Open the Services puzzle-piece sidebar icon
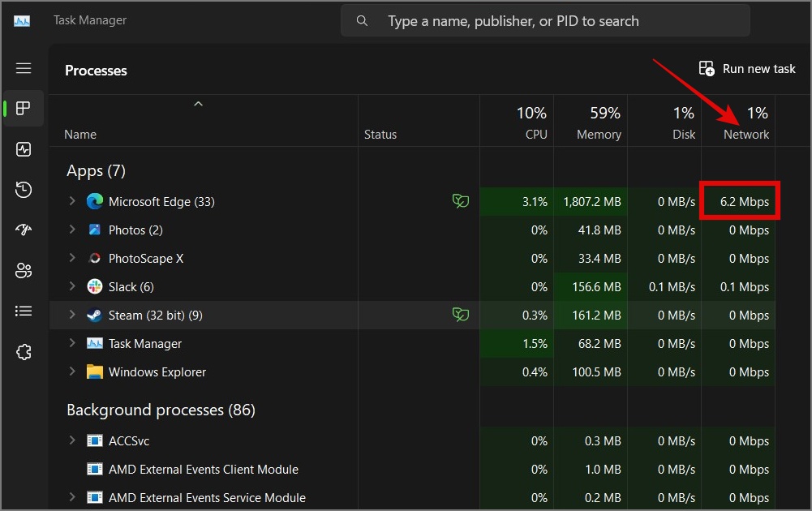 click(24, 351)
